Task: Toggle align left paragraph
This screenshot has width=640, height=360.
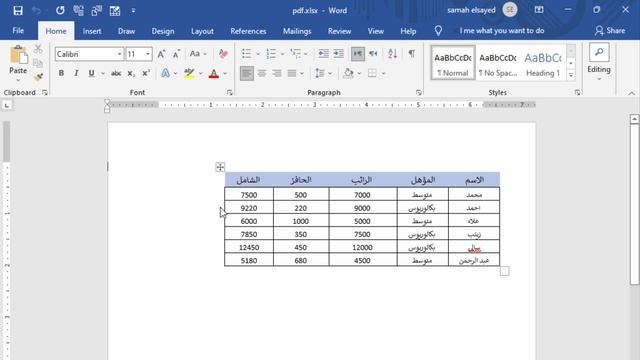Action: pos(247,73)
